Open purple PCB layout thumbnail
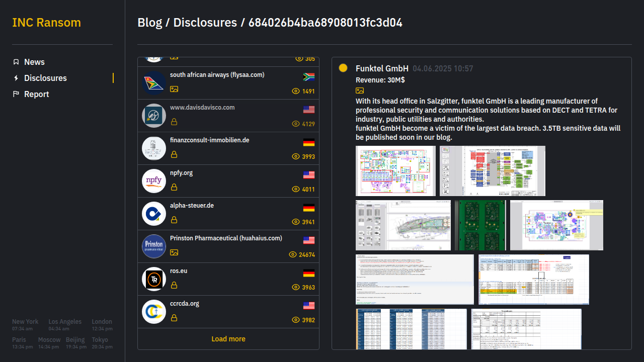The image size is (644, 362). (x=556, y=225)
